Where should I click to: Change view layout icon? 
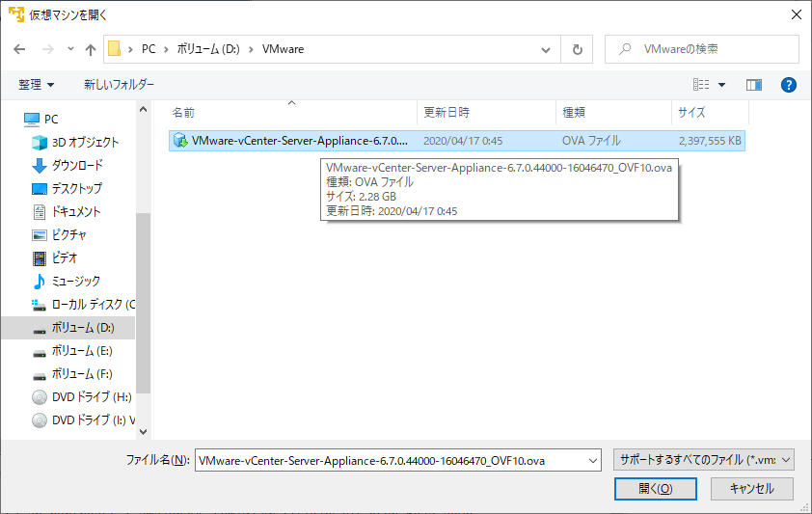(x=701, y=84)
